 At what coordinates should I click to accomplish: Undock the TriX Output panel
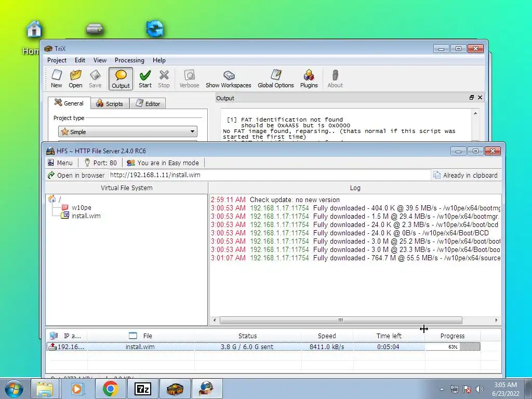(x=471, y=98)
